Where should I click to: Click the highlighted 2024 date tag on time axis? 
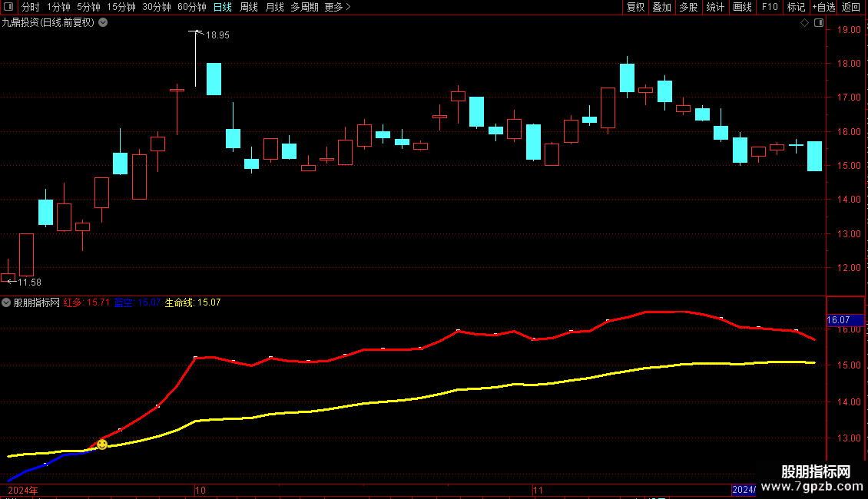point(744,490)
